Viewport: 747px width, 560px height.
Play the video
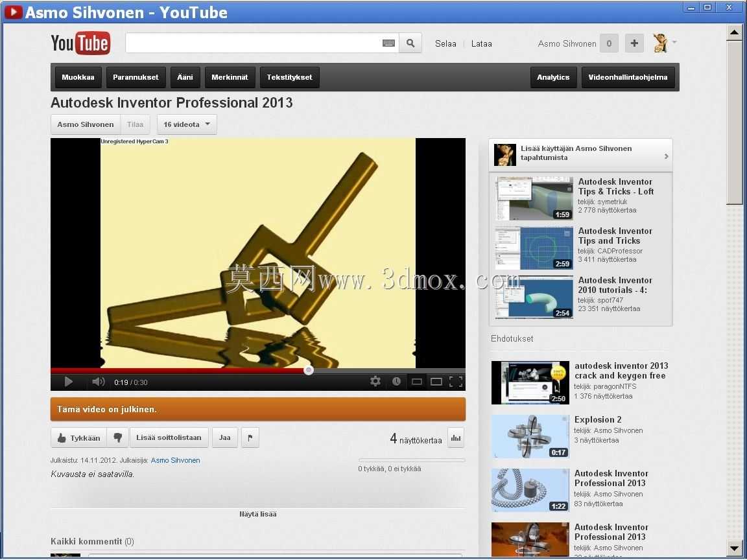click(68, 382)
